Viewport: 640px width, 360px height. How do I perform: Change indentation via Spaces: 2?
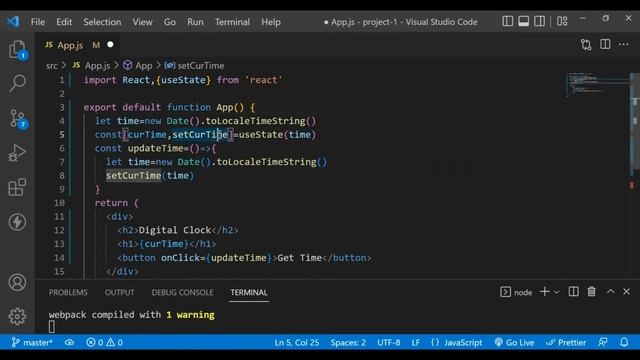click(348, 342)
